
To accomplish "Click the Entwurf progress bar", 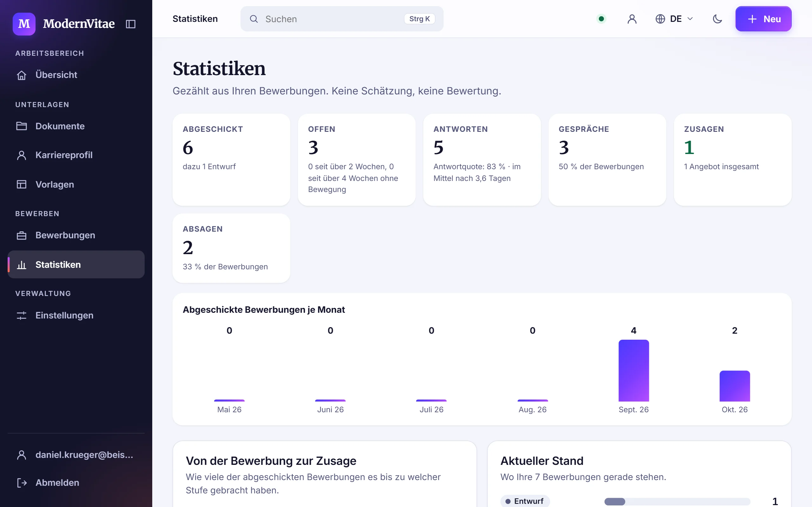I will (677, 502).
